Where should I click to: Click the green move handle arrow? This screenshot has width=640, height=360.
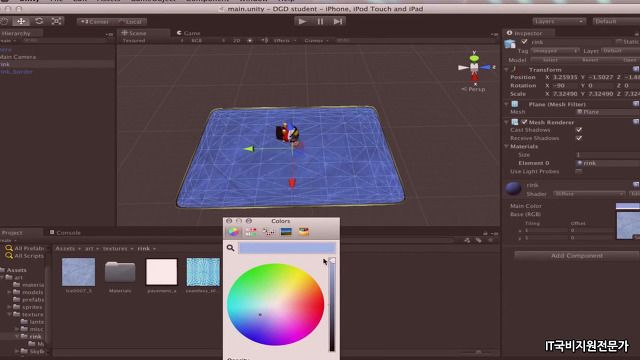tap(249, 149)
